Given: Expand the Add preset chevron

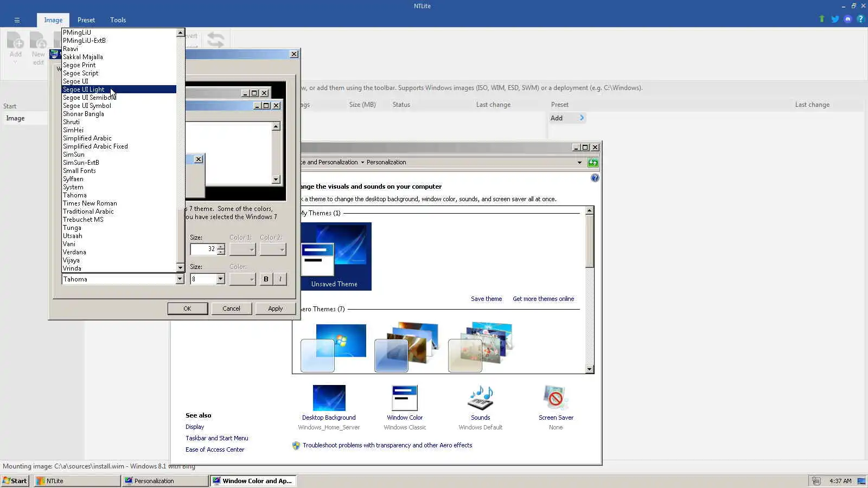Looking at the screenshot, I should click(582, 118).
